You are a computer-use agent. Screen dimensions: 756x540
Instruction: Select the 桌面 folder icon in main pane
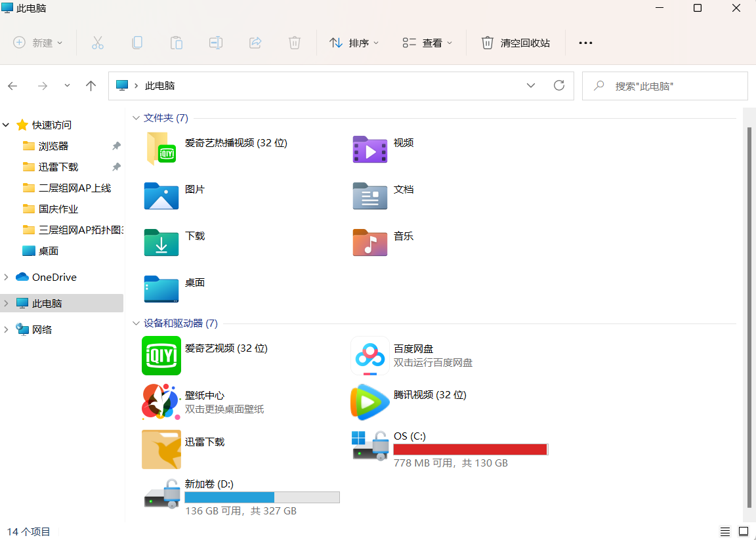pyautogui.click(x=161, y=289)
